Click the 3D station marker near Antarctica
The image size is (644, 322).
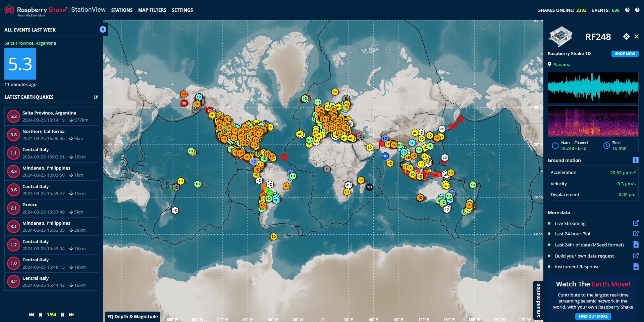pos(274,237)
